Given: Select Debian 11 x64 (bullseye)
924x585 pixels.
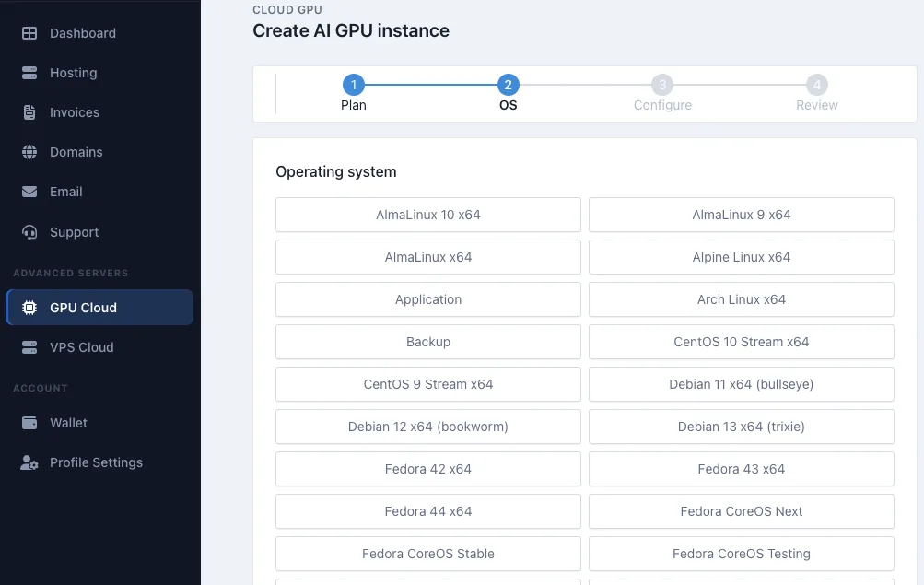Looking at the screenshot, I should pyautogui.click(x=742, y=384).
